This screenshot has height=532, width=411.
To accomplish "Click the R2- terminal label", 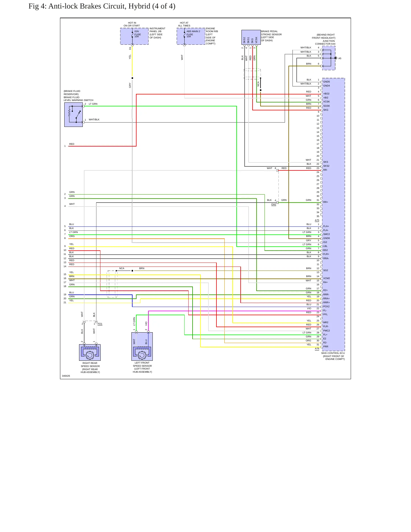I will (x=325, y=343).
